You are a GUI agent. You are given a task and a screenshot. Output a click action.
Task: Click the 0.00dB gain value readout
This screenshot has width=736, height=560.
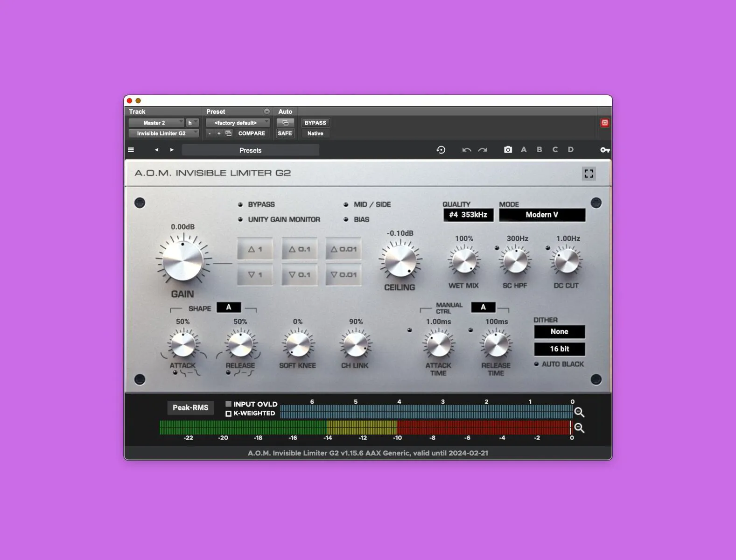point(182,227)
